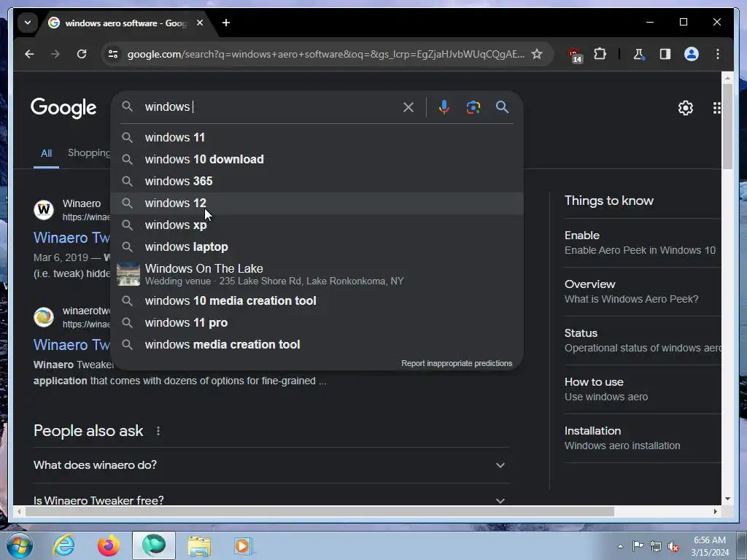
Task: Expand What does winaero do question
Action: 271,465
